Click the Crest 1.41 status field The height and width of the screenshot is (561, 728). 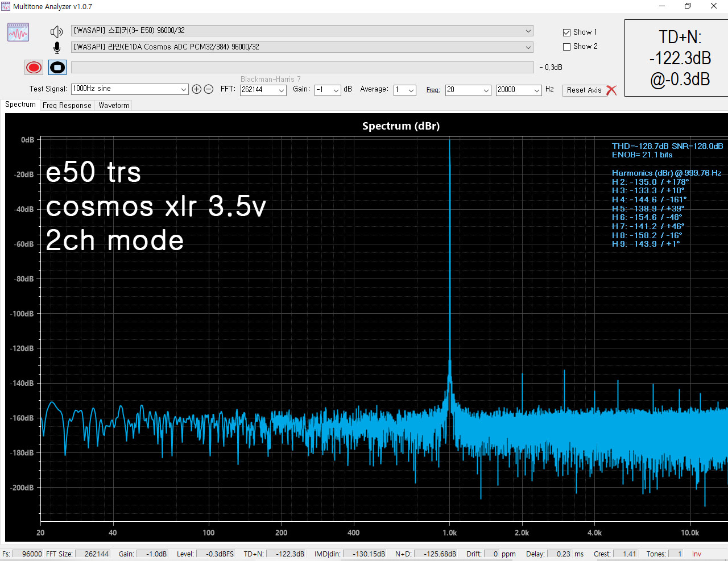(x=626, y=554)
